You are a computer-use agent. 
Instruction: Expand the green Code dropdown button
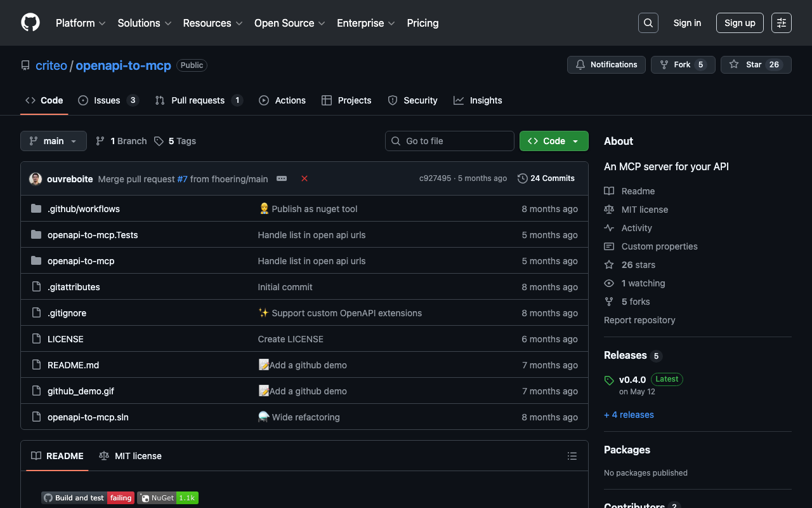[x=553, y=141]
